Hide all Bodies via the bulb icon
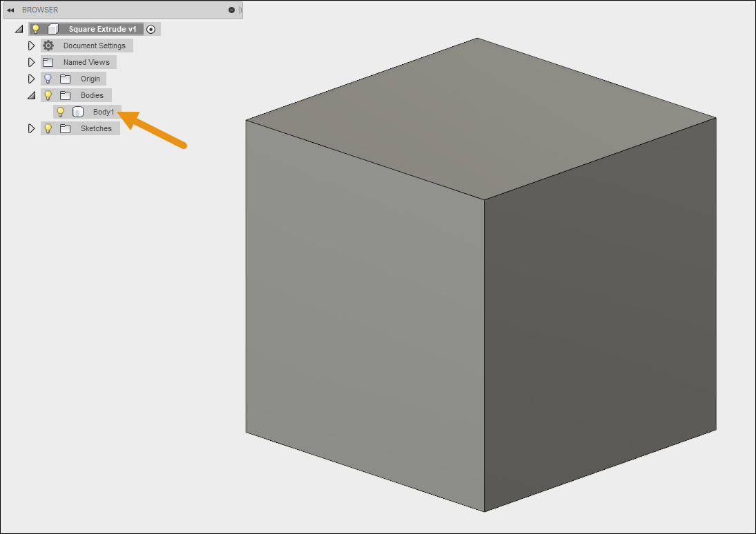The width and height of the screenshot is (756, 534). point(48,95)
